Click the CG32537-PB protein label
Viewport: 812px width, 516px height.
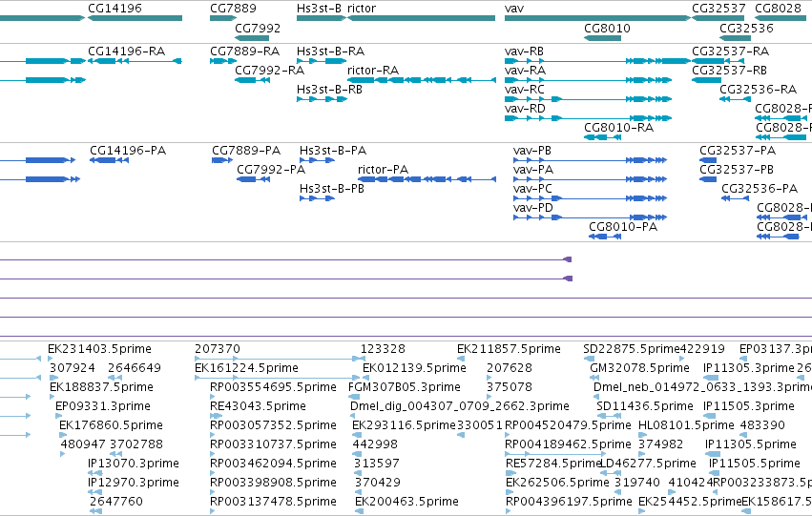point(737,170)
